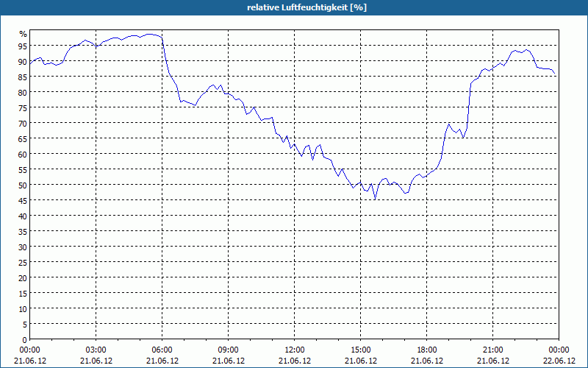Image resolution: width=588 pixels, height=368 pixels.
Task: Click the date label '22.06.12'
Action: click(x=559, y=361)
